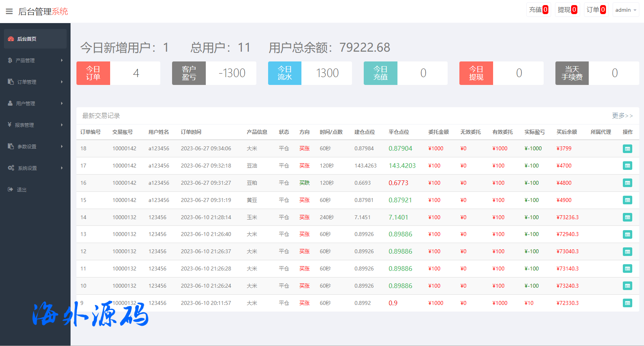Viewport: 644px width, 346px height.
Task: Expand the 订单管理 submenu arrow
Action: [x=62, y=82]
